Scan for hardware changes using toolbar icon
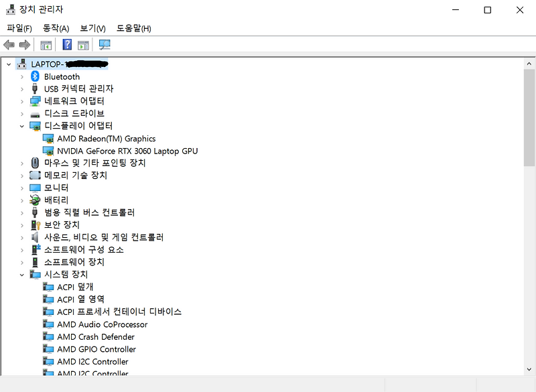Screen dimensions: 536x392 pos(104,44)
